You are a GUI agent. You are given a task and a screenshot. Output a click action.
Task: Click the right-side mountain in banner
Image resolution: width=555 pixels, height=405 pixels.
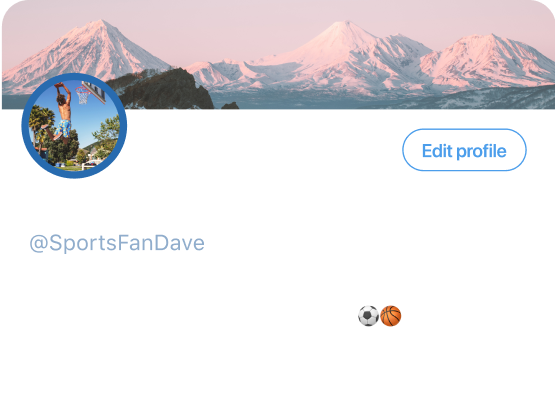click(490, 58)
